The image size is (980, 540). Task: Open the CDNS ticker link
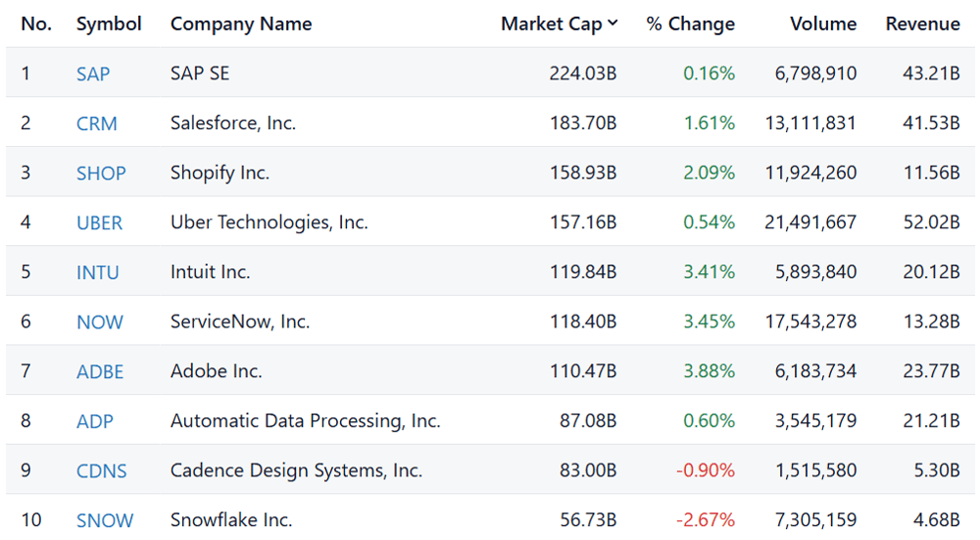click(x=101, y=470)
